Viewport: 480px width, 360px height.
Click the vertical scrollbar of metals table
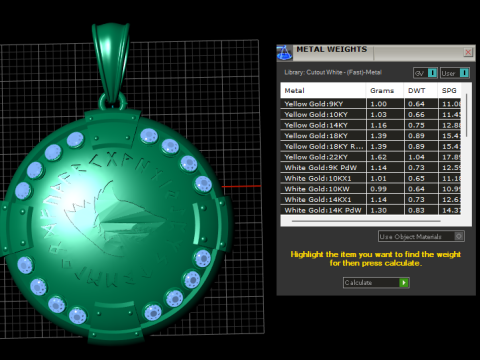coord(466,115)
